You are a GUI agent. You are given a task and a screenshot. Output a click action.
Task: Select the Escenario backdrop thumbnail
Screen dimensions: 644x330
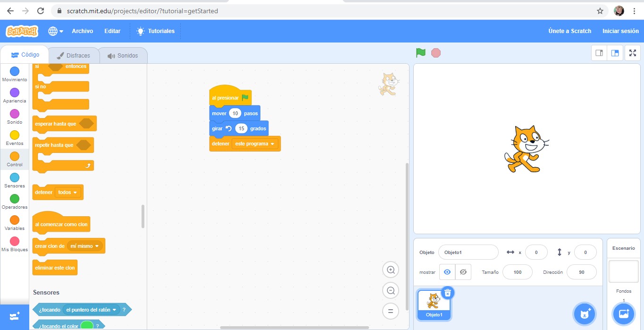tap(624, 271)
